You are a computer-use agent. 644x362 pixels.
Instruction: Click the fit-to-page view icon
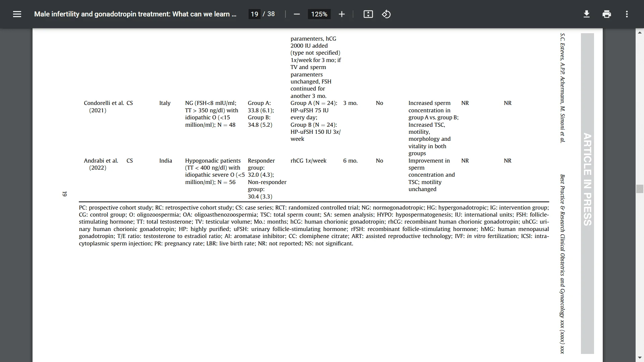point(368,14)
